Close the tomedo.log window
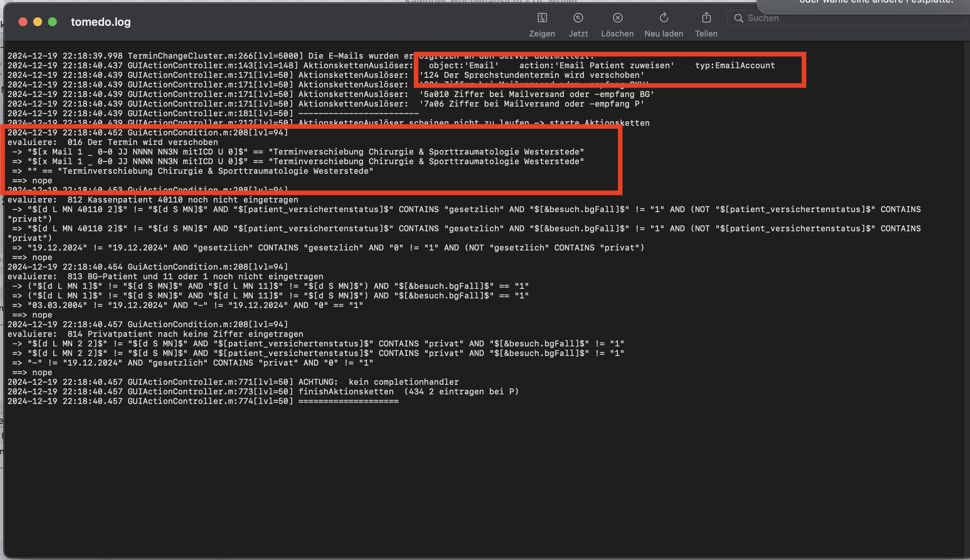Screen dimensions: 970x560 point(23,22)
